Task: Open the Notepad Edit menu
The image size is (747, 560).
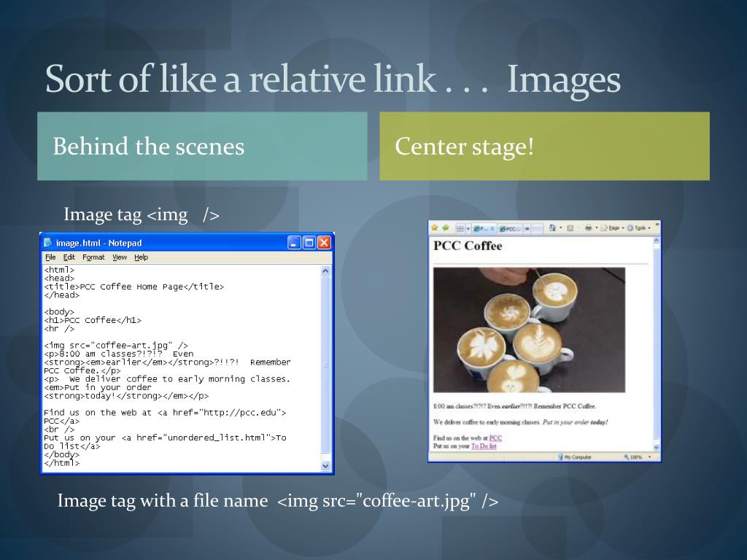Action: [x=69, y=257]
